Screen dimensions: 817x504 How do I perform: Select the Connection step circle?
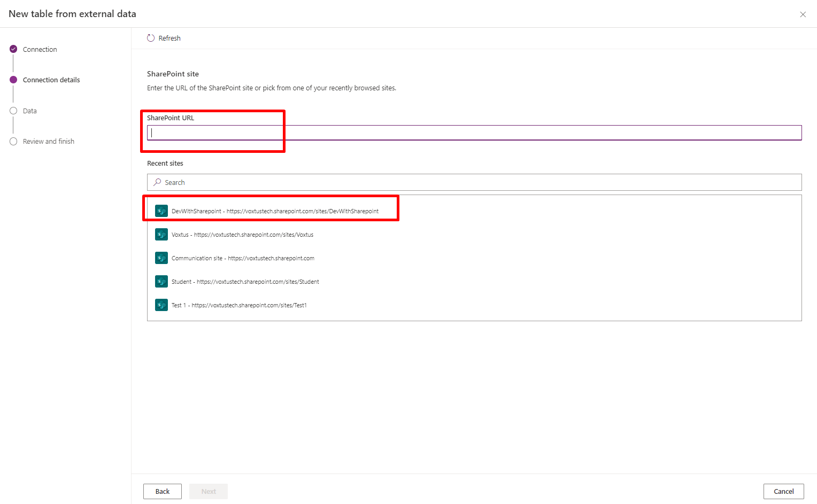(13, 49)
